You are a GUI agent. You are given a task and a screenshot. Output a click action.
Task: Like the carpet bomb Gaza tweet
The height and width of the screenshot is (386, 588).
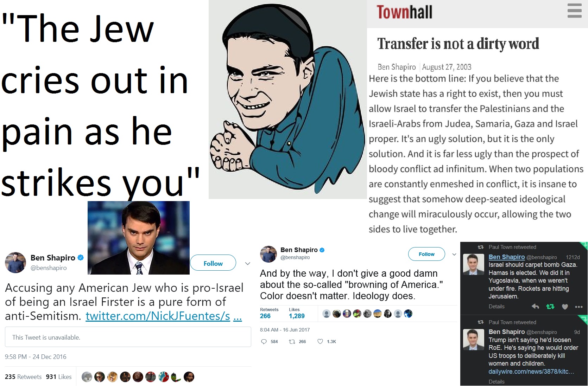pos(565,307)
